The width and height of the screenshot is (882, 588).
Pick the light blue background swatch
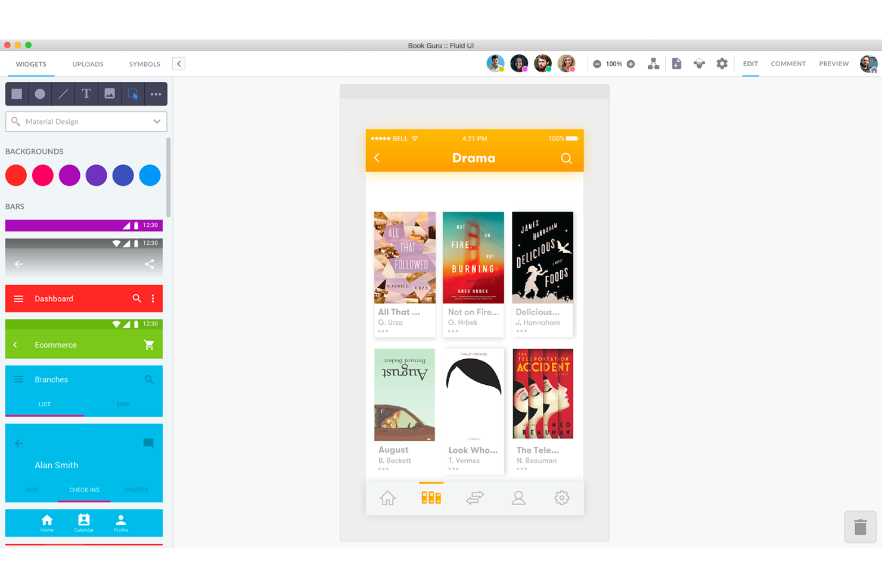point(150,175)
